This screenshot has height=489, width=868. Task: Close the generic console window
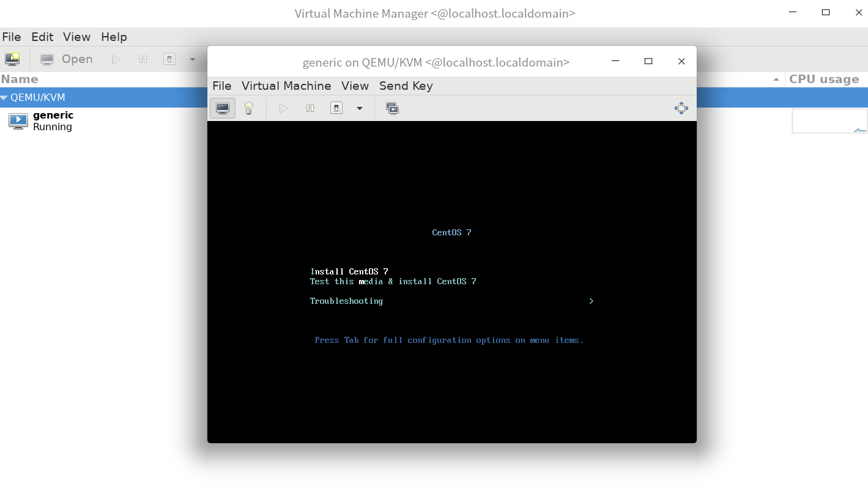(681, 61)
